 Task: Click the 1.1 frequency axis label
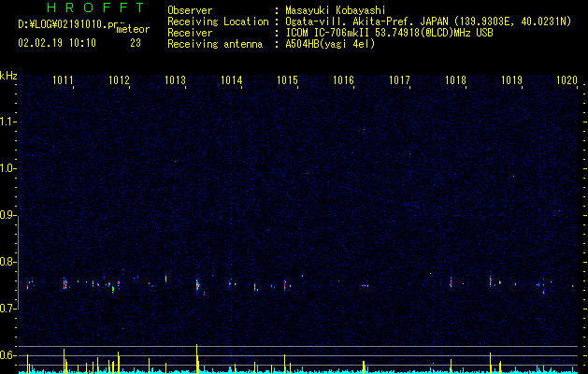[x=8, y=122]
